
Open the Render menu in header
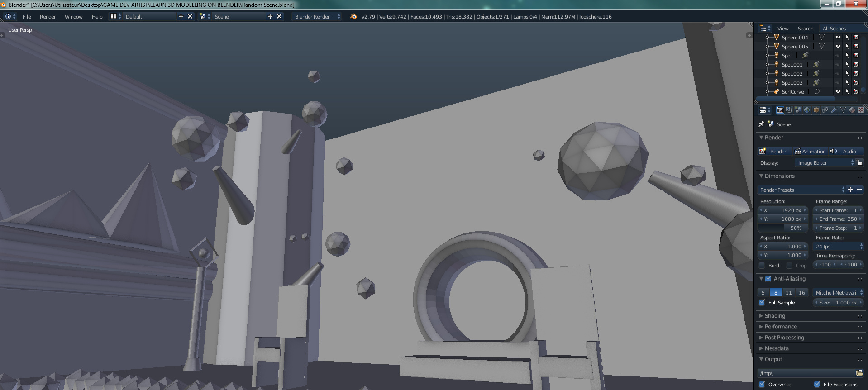(x=48, y=16)
